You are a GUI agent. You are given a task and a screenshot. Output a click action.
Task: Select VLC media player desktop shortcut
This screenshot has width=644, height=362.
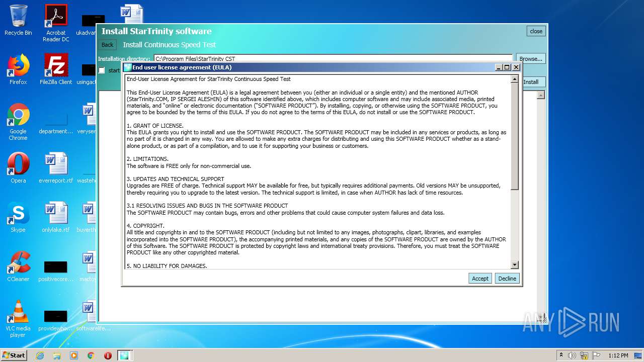(x=18, y=319)
